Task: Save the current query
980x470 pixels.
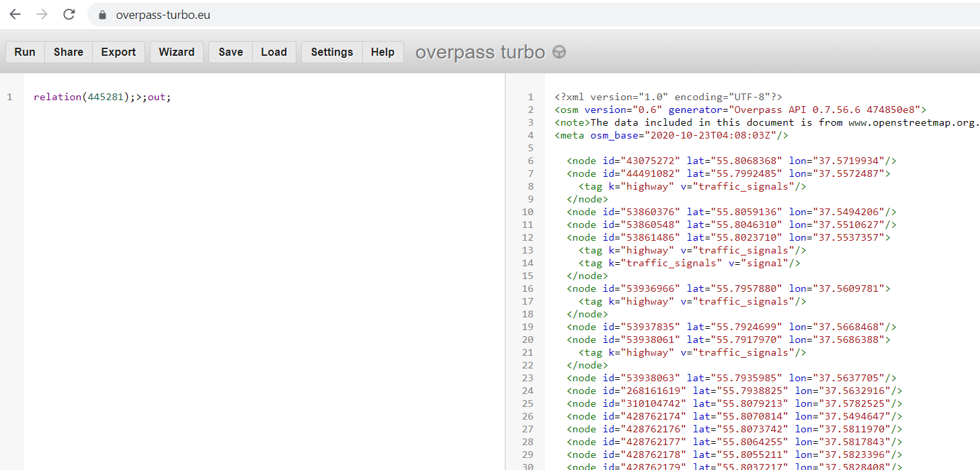Action: [231, 52]
